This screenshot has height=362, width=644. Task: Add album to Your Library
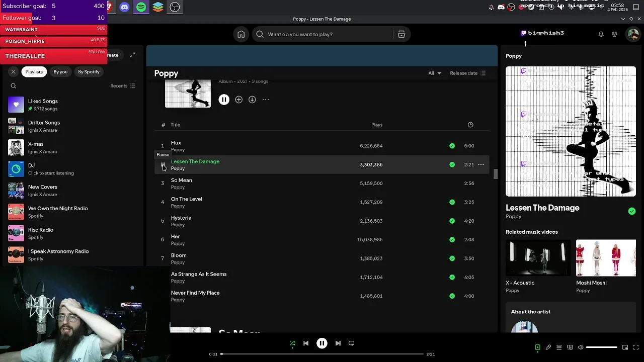[238, 100]
